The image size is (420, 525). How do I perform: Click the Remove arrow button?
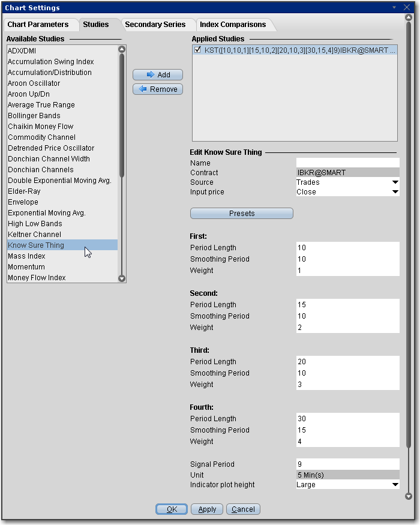click(157, 89)
